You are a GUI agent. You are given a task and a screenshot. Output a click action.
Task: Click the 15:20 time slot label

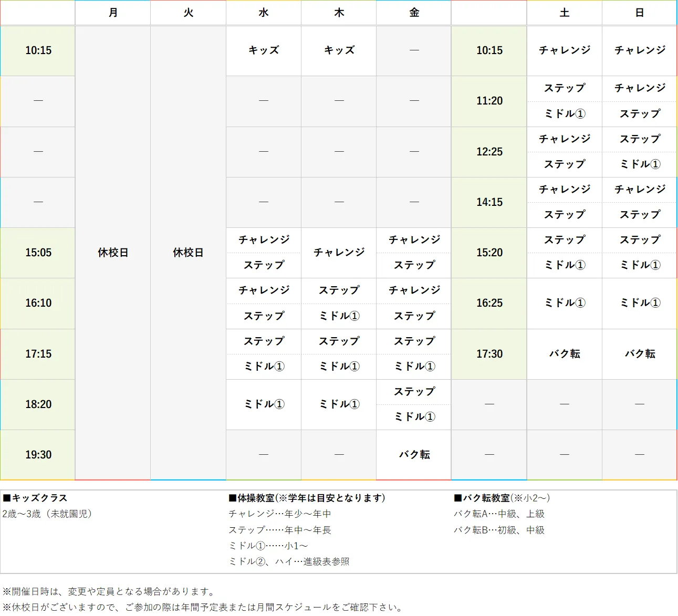488,253
